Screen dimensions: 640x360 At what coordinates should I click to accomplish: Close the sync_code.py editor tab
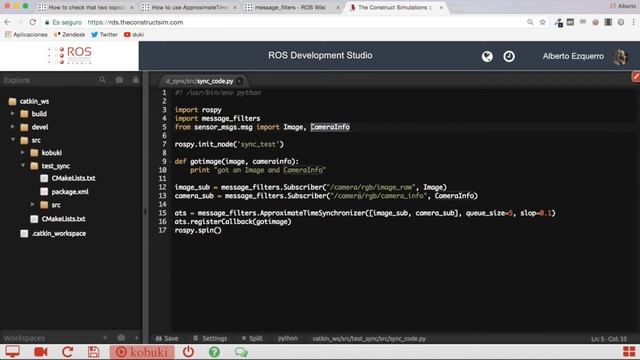click(240, 81)
